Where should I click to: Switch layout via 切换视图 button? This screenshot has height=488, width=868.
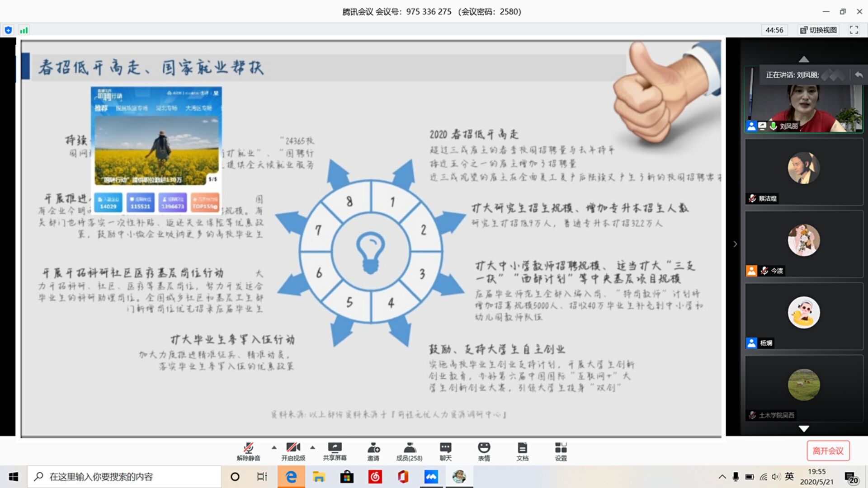coord(818,30)
